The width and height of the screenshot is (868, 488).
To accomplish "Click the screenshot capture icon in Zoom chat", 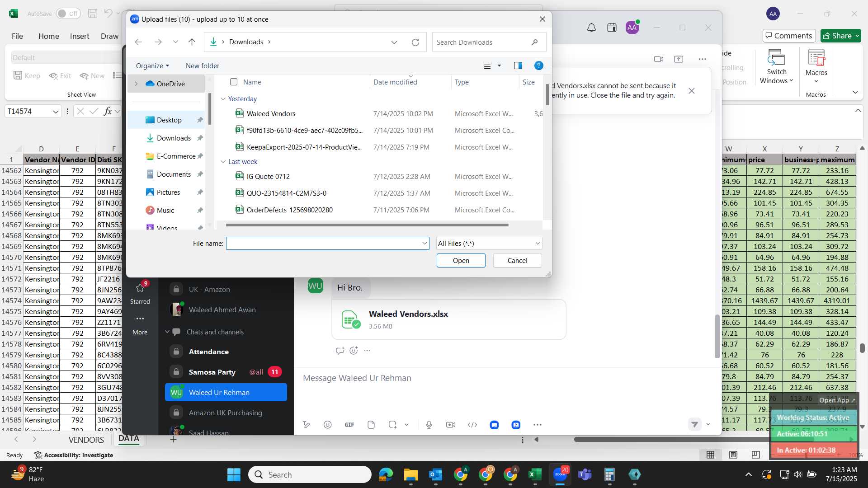I will pos(392,425).
